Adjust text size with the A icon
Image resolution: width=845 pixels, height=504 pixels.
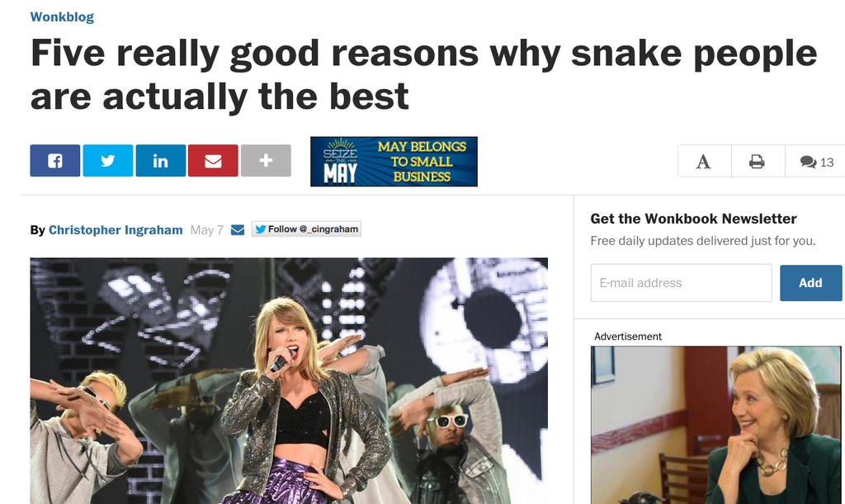[705, 161]
